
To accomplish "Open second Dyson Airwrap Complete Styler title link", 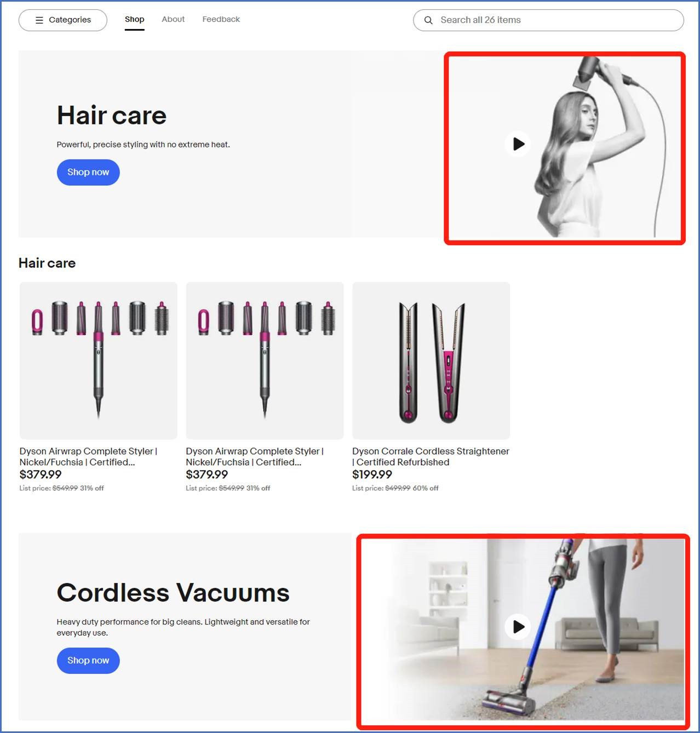I will click(x=255, y=456).
